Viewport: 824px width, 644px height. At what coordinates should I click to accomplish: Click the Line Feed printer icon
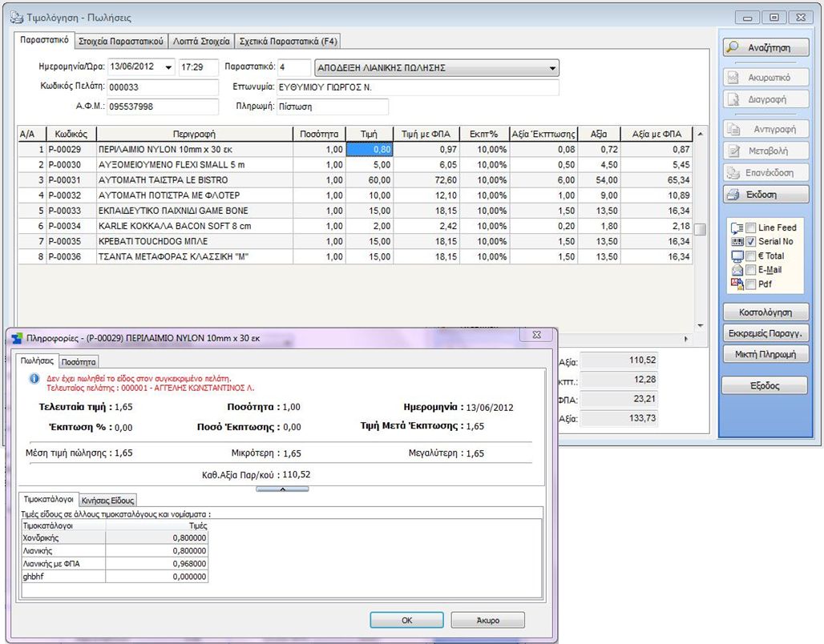coord(737,228)
